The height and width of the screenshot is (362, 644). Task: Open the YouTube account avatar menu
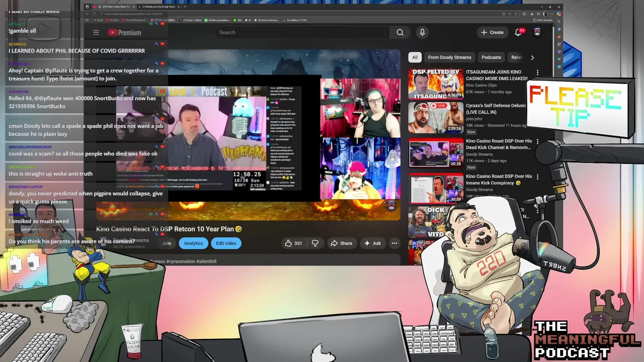(x=537, y=32)
